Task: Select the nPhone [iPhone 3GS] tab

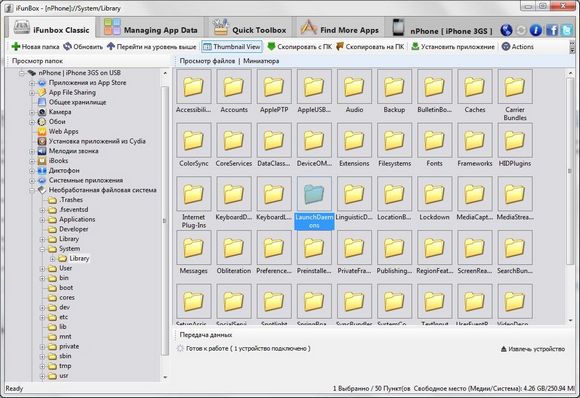Action: point(442,28)
